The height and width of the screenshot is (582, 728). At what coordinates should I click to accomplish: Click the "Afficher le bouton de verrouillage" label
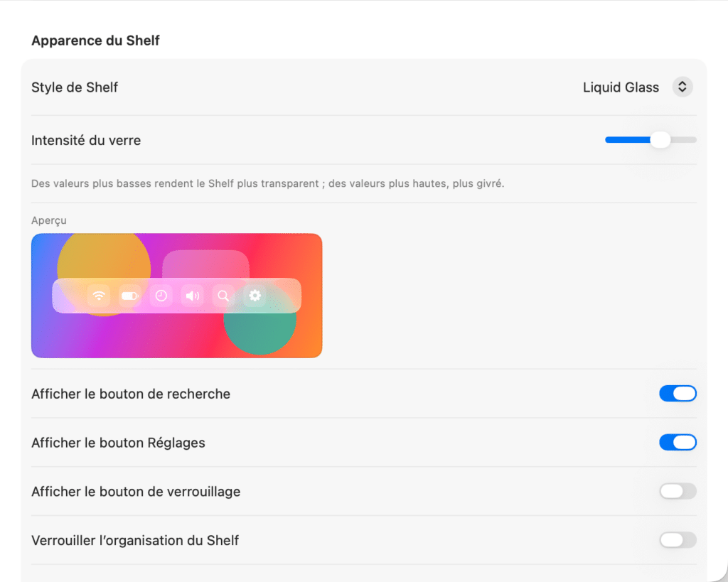click(x=136, y=492)
